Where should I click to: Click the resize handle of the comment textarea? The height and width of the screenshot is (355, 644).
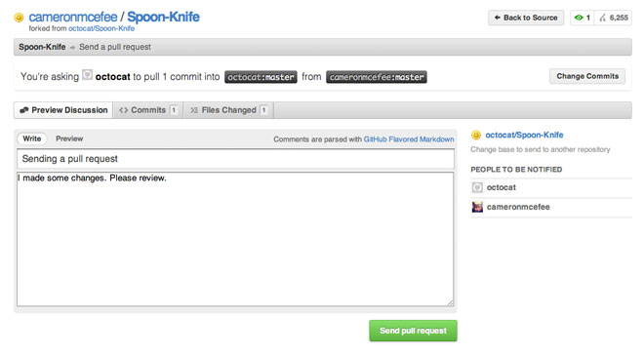point(450,303)
